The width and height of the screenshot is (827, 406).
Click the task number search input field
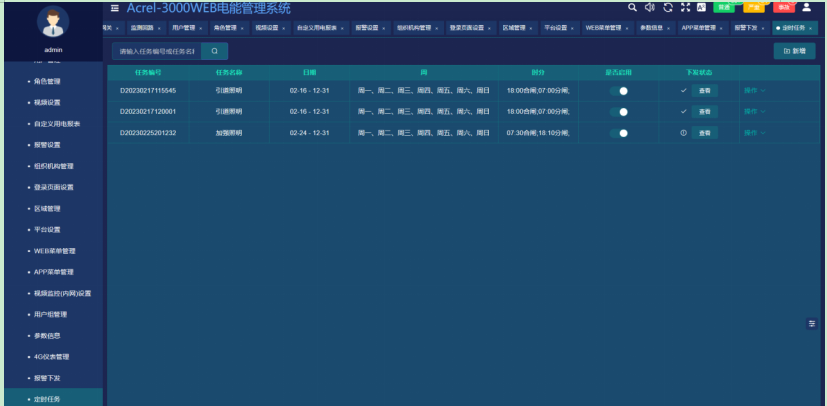155,50
